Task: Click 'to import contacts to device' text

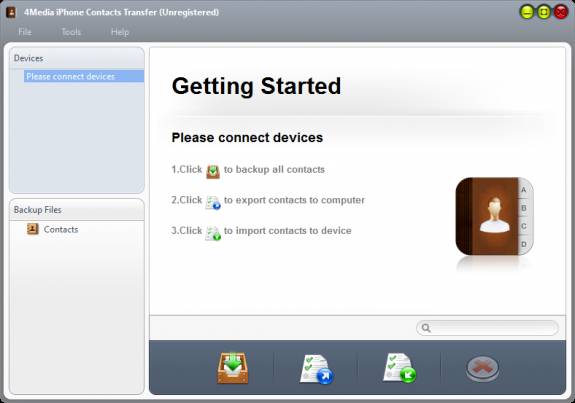Action: pos(288,231)
